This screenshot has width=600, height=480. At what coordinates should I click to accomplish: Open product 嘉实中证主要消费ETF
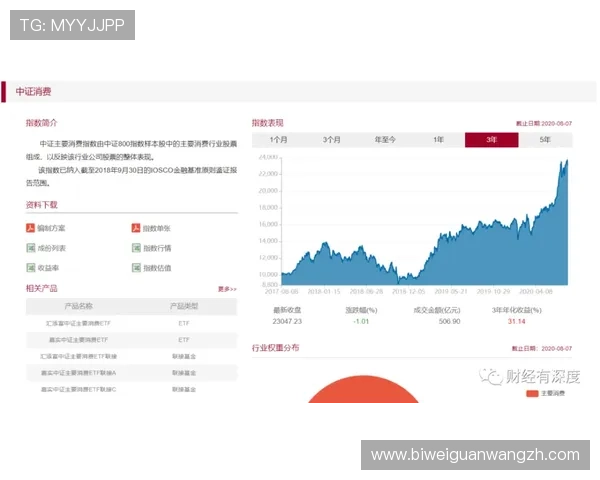(x=78, y=340)
